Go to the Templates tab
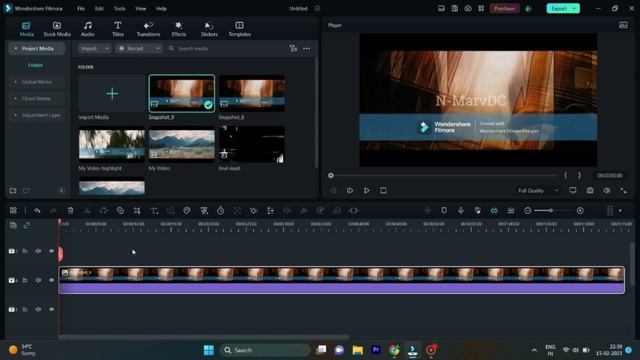The height and width of the screenshot is (360, 640). pyautogui.click(x=240, y=29)
